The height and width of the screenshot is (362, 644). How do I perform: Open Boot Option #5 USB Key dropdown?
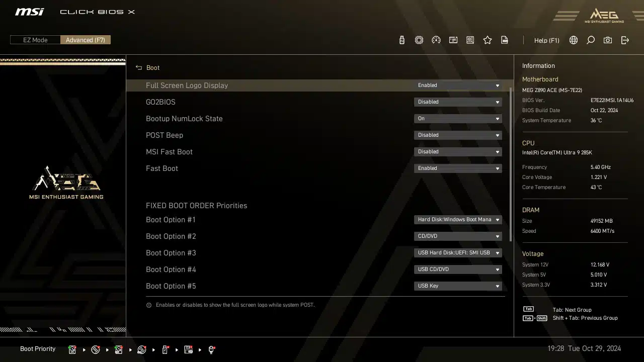tap(458, 286)
